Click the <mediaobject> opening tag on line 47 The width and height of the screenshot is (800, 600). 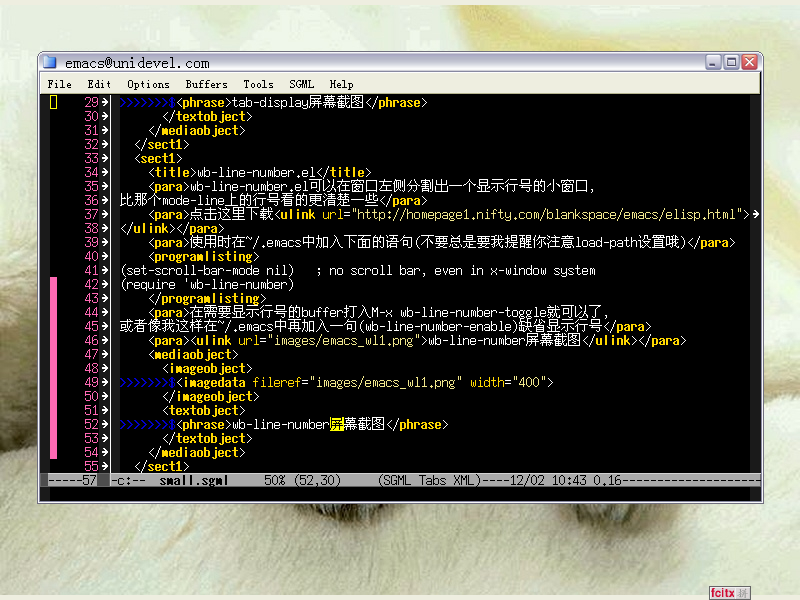[193, 355]
